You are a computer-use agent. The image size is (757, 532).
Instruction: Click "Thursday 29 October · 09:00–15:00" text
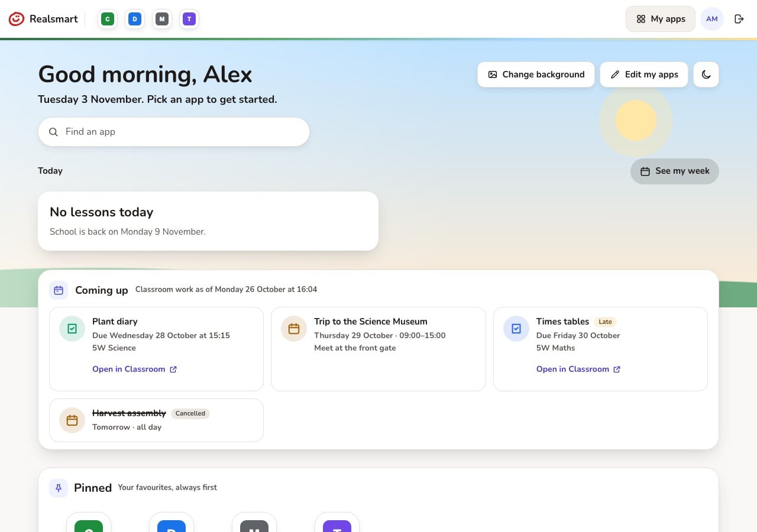(380, 335)
